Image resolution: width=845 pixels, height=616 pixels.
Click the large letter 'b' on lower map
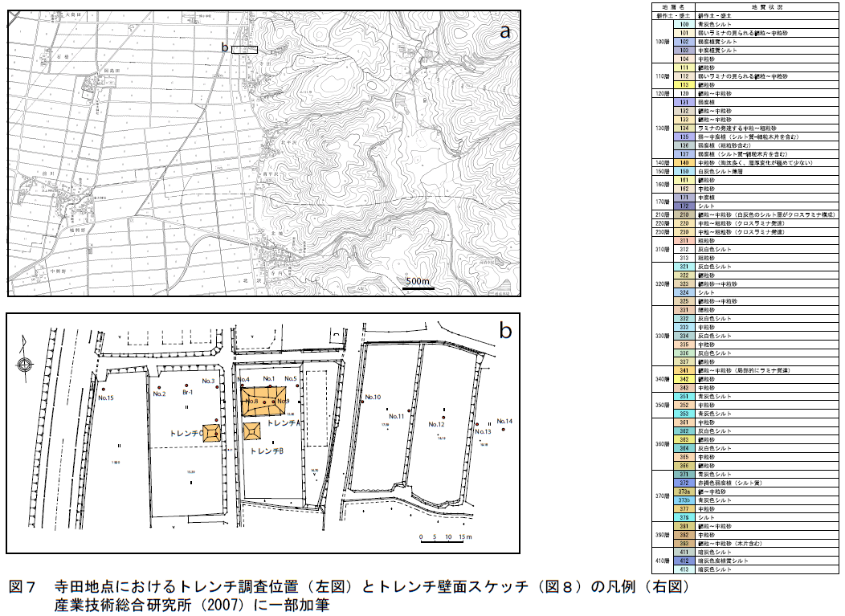[x=505, y=330]
